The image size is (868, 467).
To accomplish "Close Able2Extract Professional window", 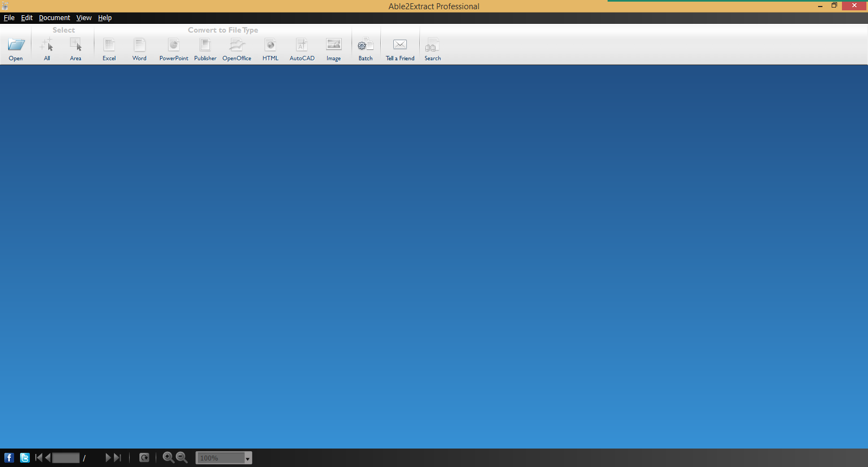I will [854, 5].
